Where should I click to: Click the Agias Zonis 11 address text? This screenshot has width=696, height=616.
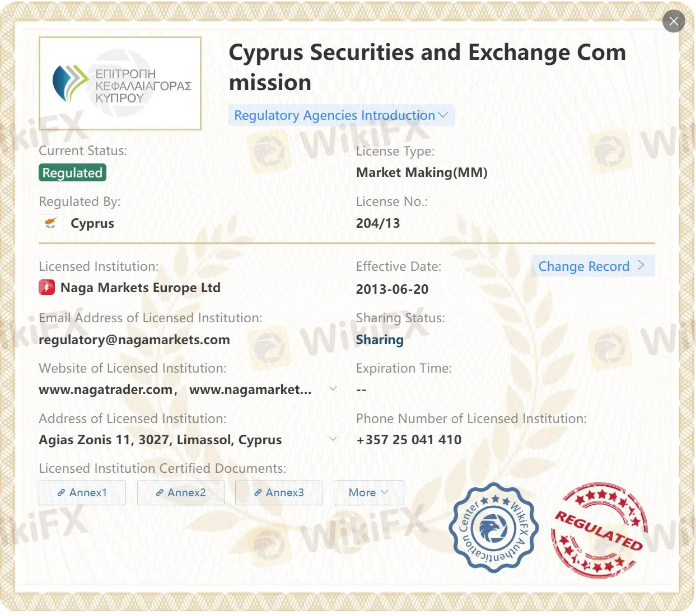(160, 440)
